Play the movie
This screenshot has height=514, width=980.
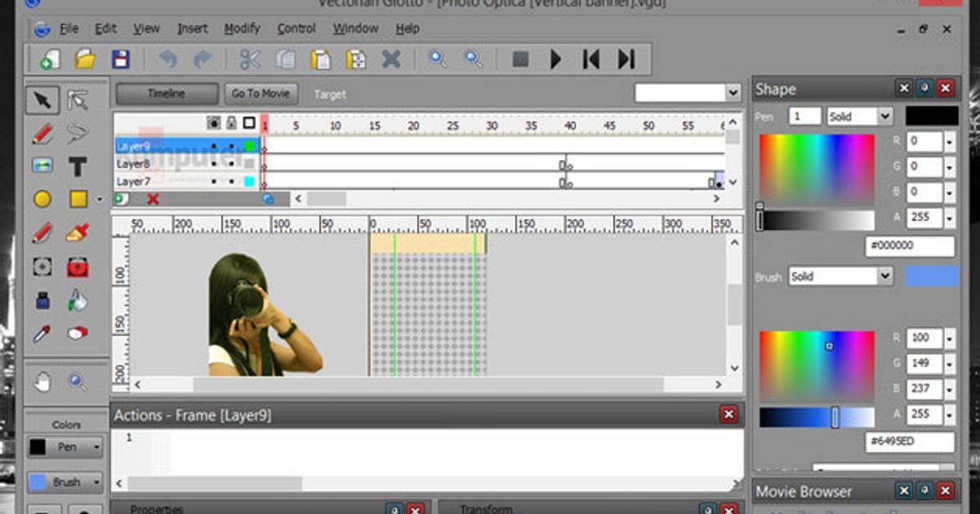coord(556,60)
